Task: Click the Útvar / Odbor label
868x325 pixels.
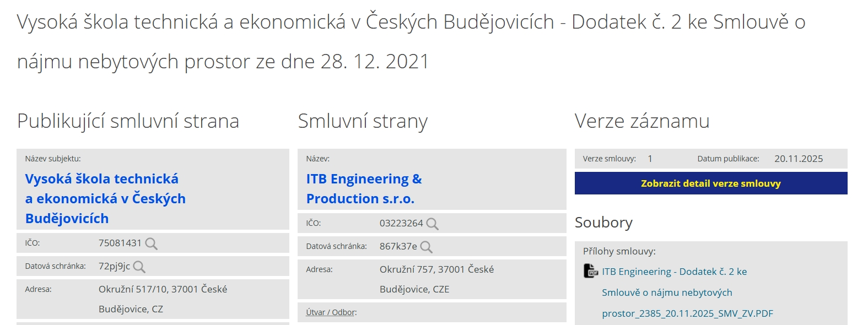Action: (331, 312)
